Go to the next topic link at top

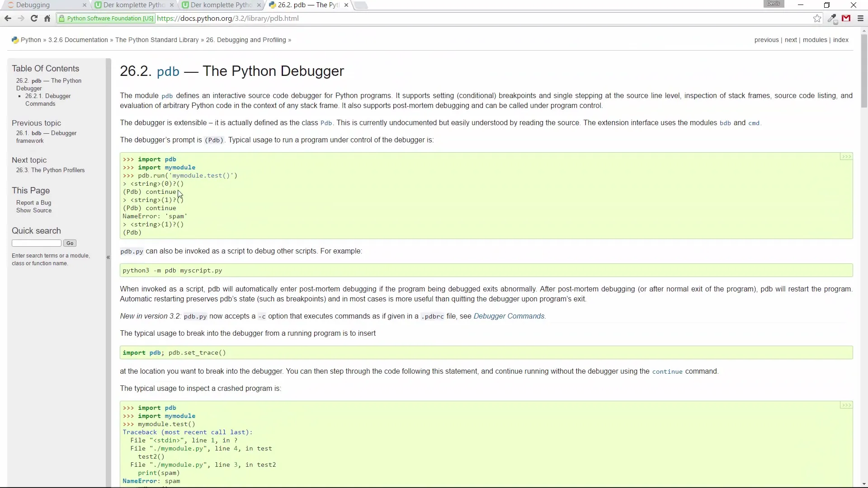coord(791,40)
